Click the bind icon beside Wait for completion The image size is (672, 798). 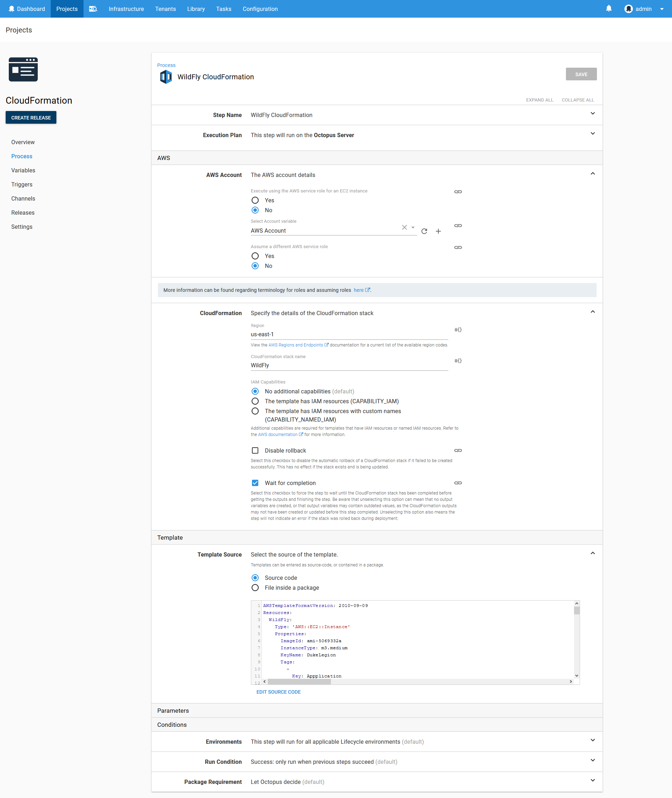coord(458,483)
